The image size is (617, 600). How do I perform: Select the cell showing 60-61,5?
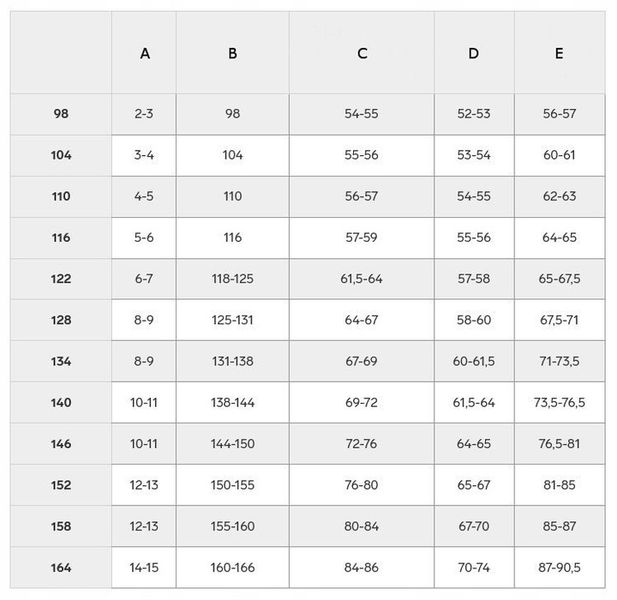[x=474, y=361]
